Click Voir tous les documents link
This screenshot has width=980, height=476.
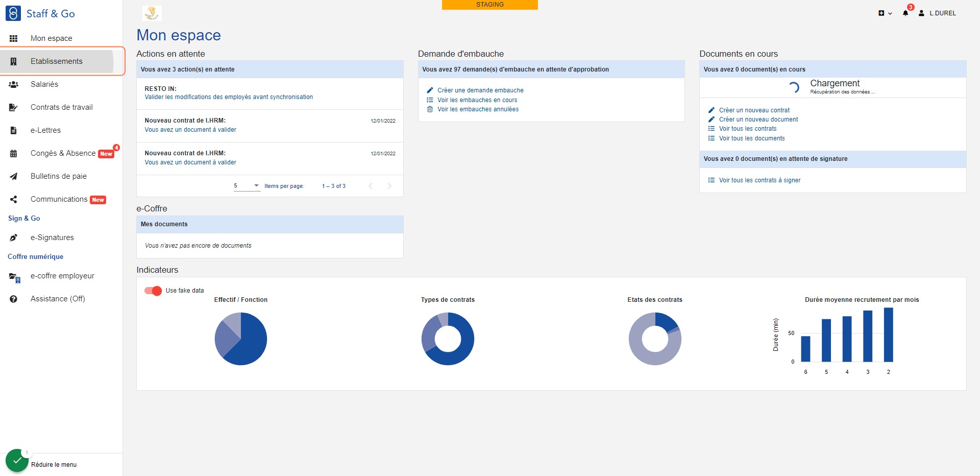tap(752, 138)
